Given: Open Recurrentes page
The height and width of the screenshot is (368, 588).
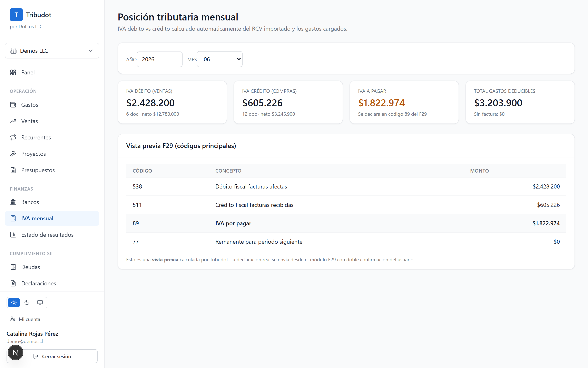Looking at the screenshot, I should click(x=52, y=137).
